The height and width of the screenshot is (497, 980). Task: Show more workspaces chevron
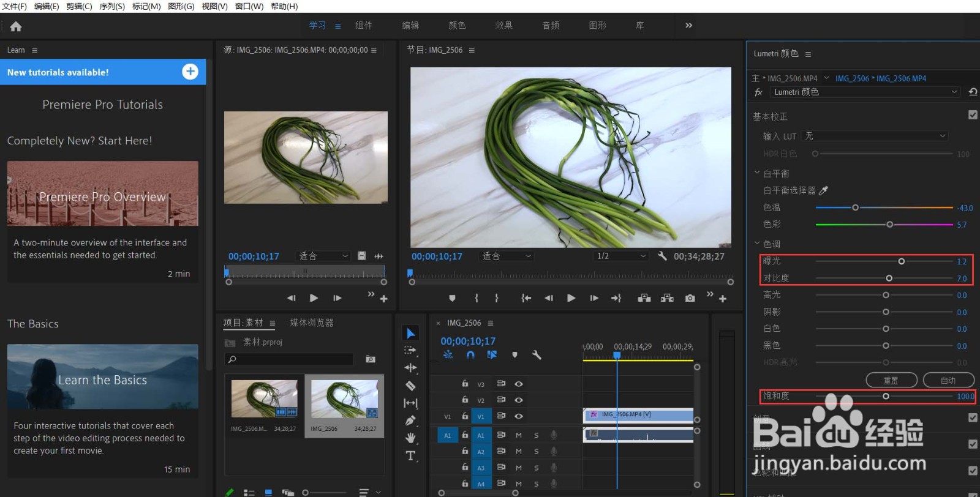(x=688, y=25)
